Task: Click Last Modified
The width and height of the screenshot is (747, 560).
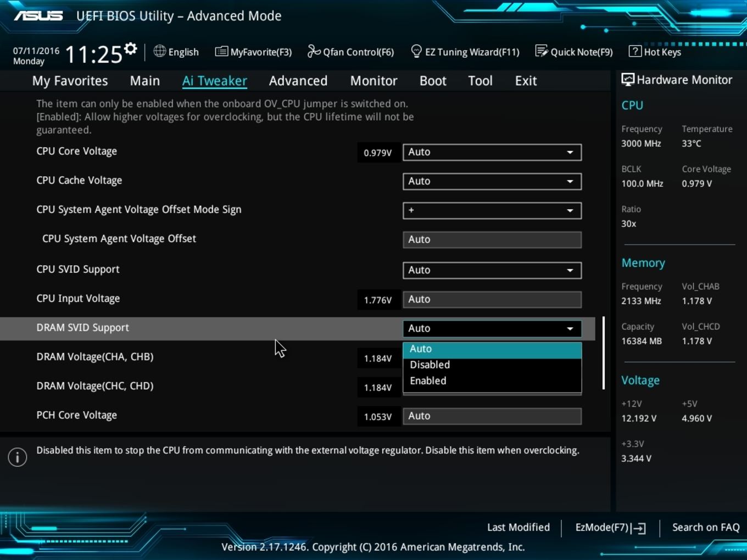Action: pos(519,527)
